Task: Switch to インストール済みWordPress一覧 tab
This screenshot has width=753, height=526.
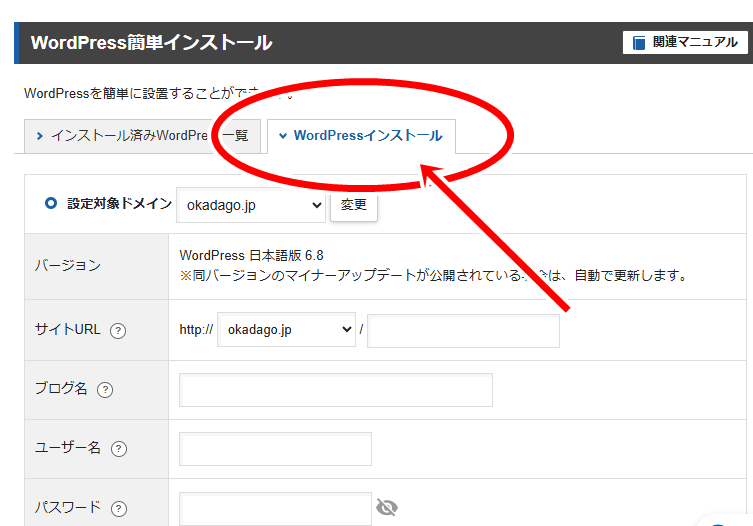Action: (x=142, y=136)
